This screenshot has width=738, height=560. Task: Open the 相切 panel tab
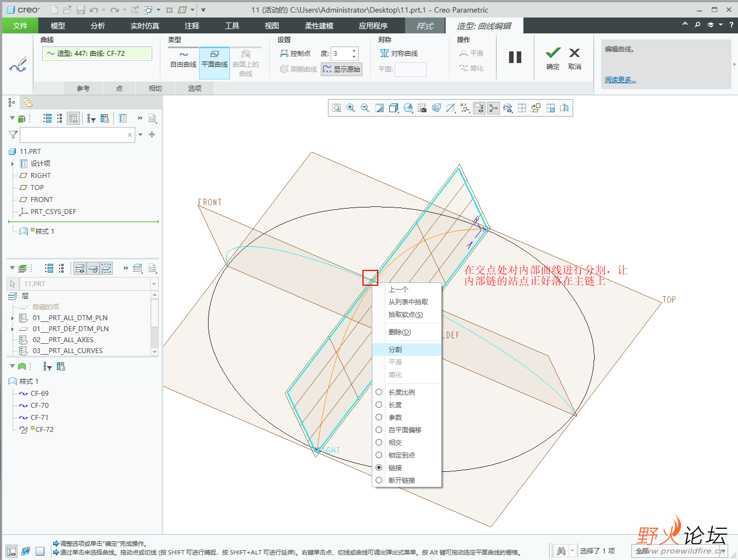click(x=155, y=88)
